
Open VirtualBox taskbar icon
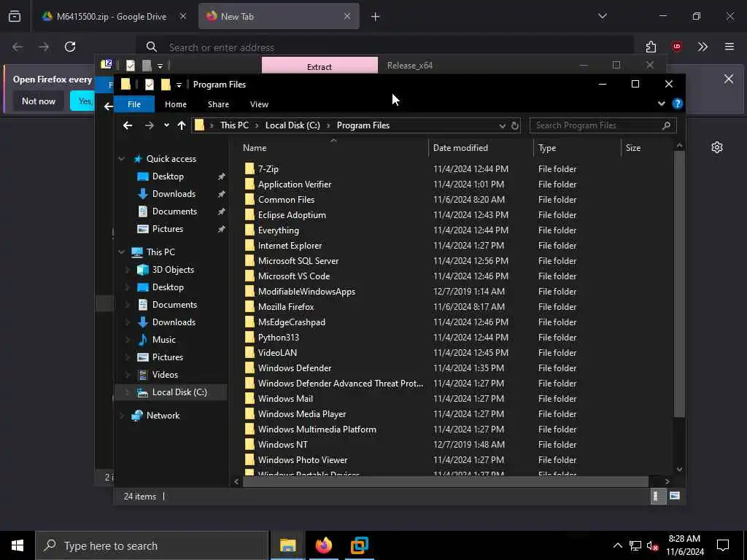359,545
